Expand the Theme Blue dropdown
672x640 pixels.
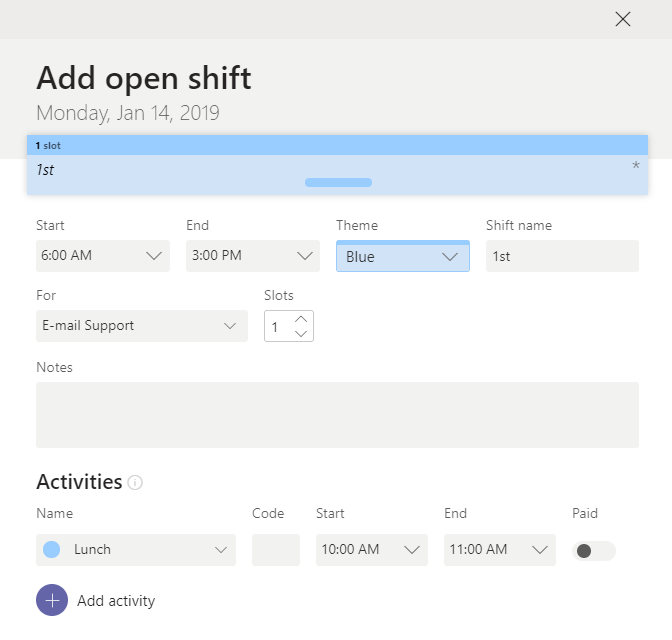[x=402, y=257]
